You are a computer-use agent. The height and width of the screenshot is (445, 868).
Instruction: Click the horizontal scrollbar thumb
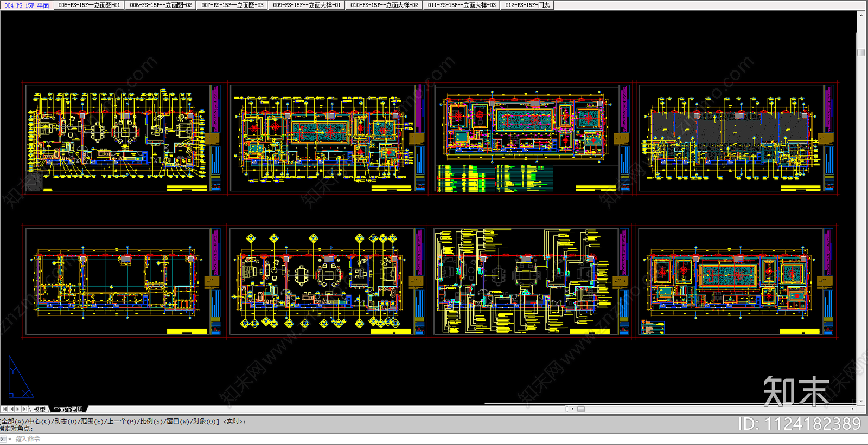coord(581,409)
